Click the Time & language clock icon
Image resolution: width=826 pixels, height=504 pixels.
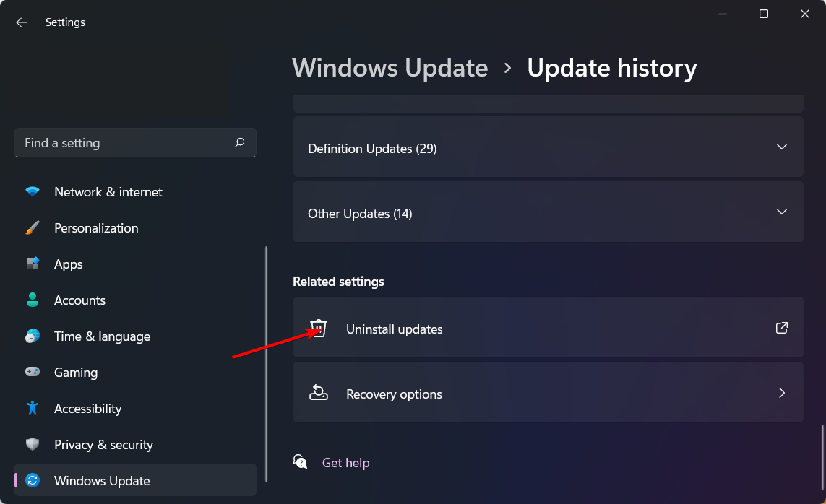pyautogui.click(x=33, y=336)
